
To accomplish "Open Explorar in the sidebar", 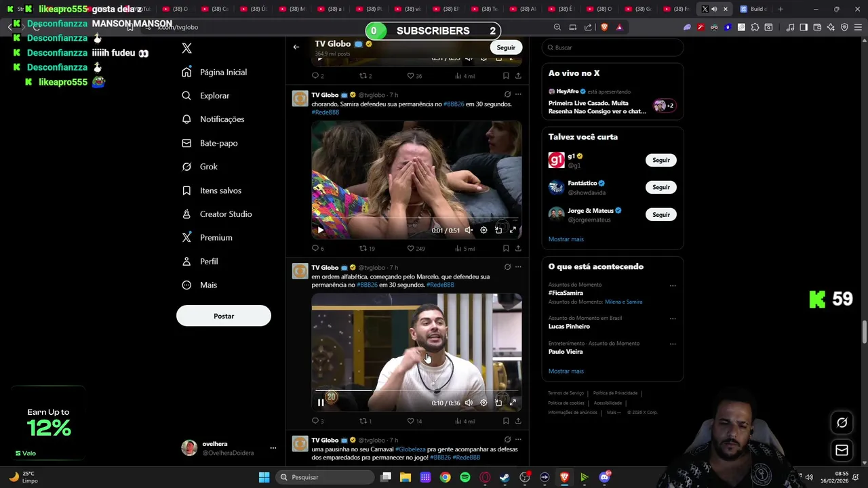I will coord(205,96).
